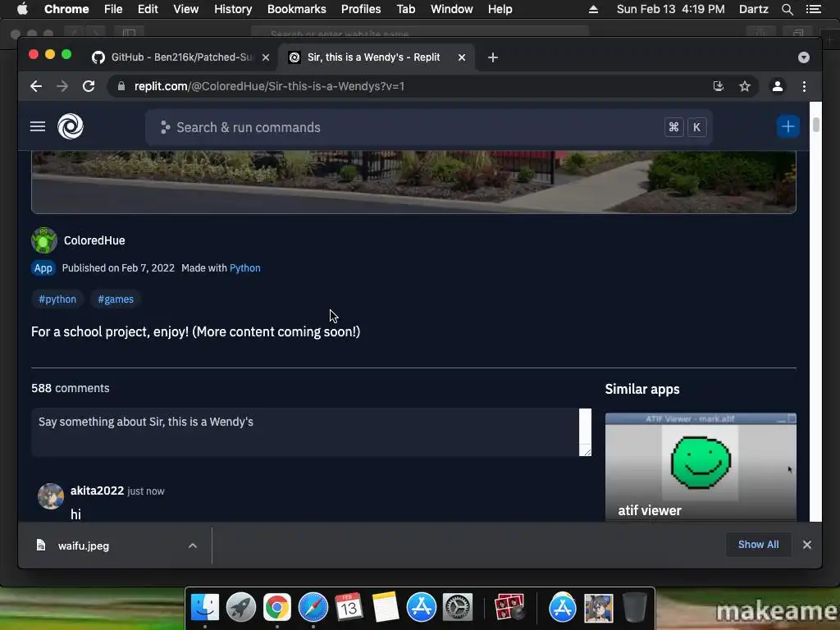Expand waifu.jpeg download options chevron
Image resolution: width=840 pixels, height=630 pixels.
point(193,546)
